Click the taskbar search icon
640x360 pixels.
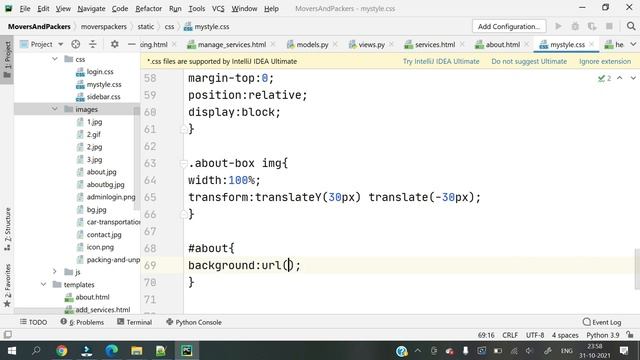point(36,351)
